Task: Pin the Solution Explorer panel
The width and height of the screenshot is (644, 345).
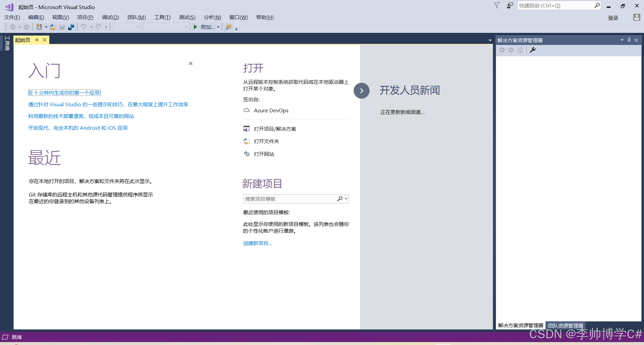Action: [x=629, y=40]
